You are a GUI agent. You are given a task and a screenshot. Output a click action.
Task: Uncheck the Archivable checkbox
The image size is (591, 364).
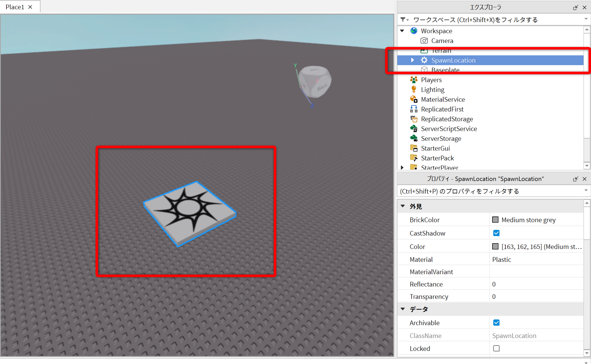click(496, 322)
